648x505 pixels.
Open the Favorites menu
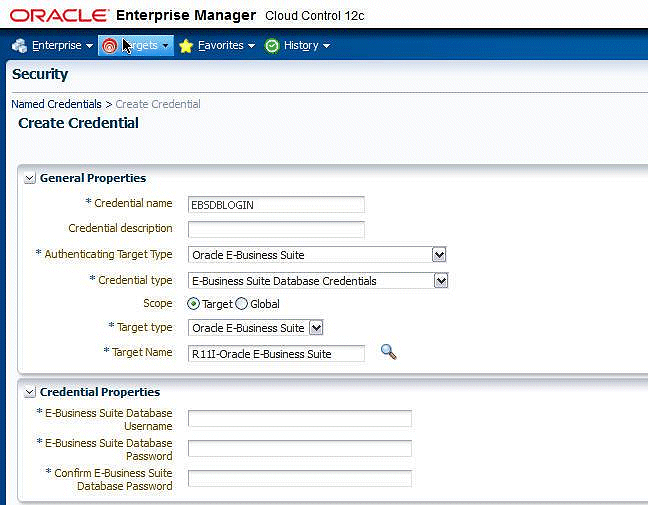pyautogui.click(x=217, y=45)
